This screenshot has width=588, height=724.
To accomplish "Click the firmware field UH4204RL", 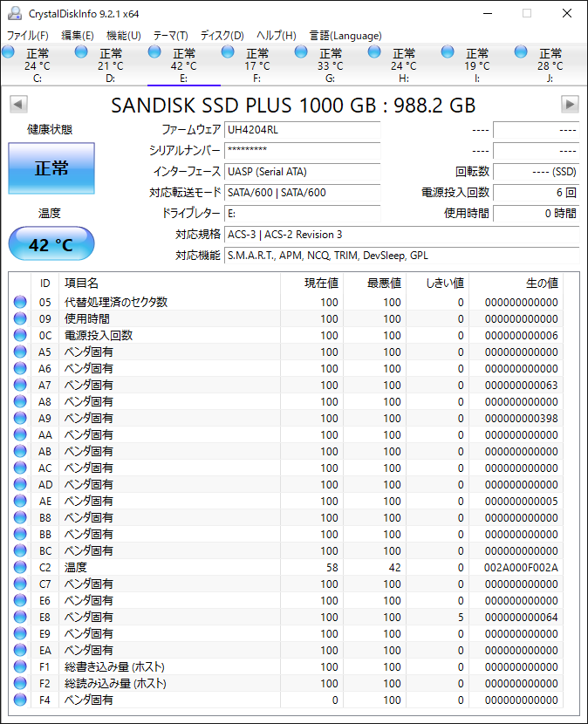I will click(303, 130).
